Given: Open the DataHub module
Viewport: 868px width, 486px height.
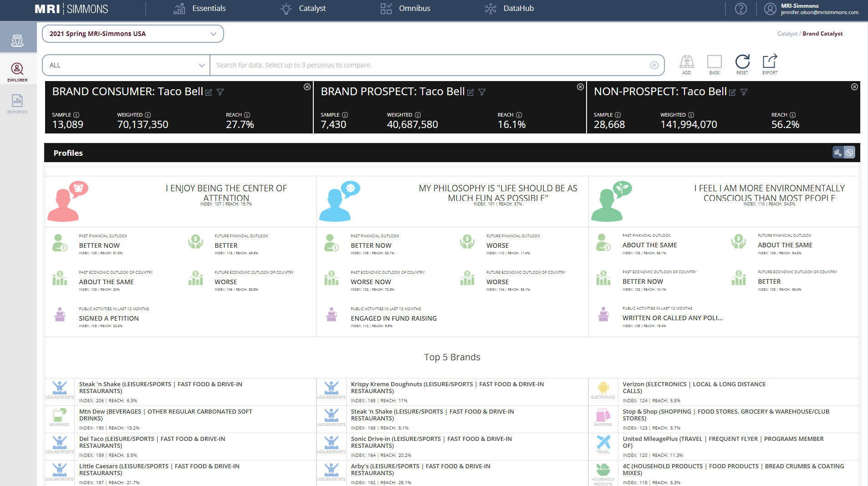Looking at the screenshot, I should pyautogui.click(x=509, y=9).
